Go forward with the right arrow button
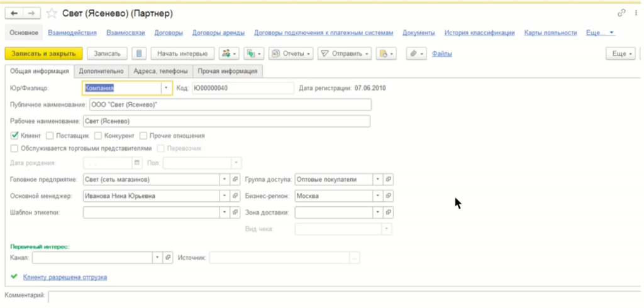644x308 pixels. pos(32,14)
